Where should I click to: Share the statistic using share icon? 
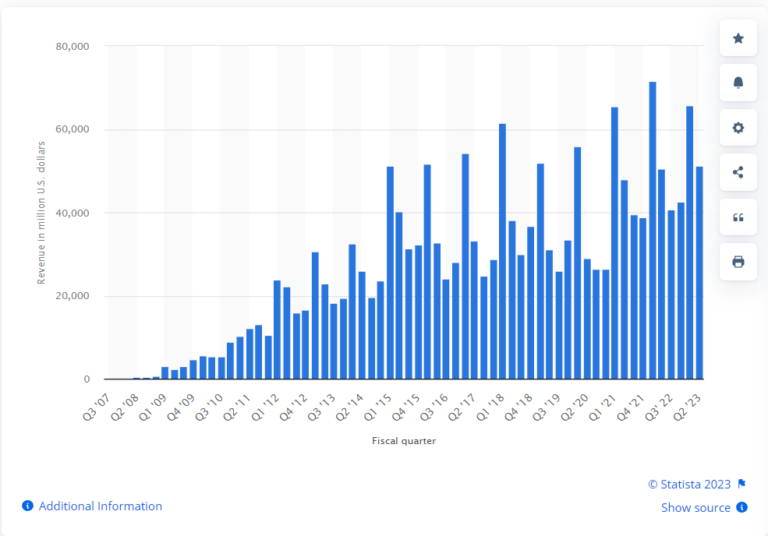pyautogui.click(x=738, y=172)
